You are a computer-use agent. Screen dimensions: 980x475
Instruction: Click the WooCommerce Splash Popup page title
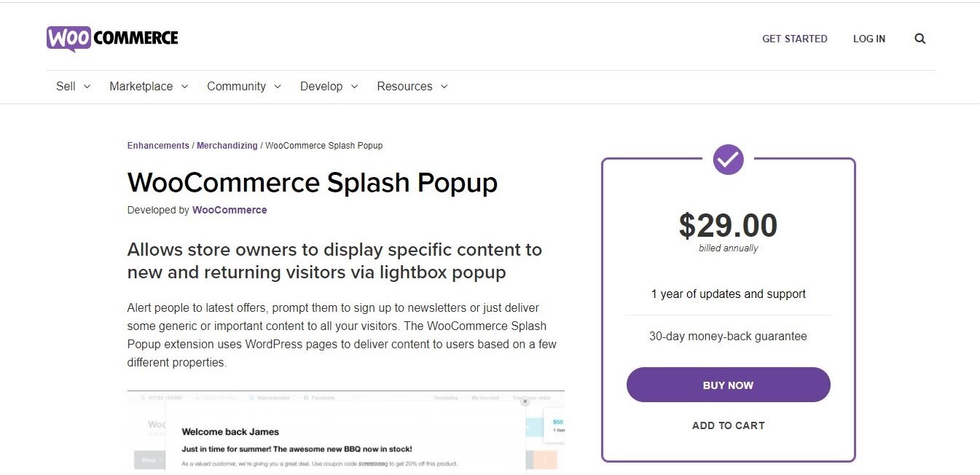pos(312,182)
